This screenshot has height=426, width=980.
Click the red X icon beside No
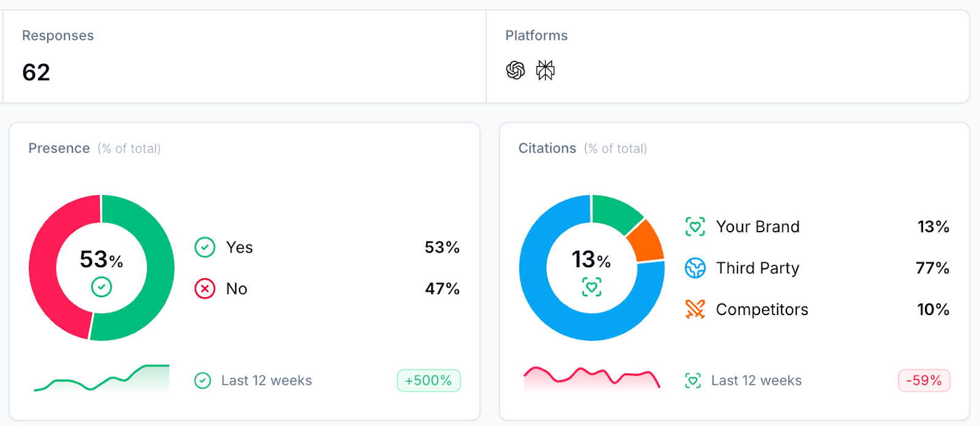point(205,289)
